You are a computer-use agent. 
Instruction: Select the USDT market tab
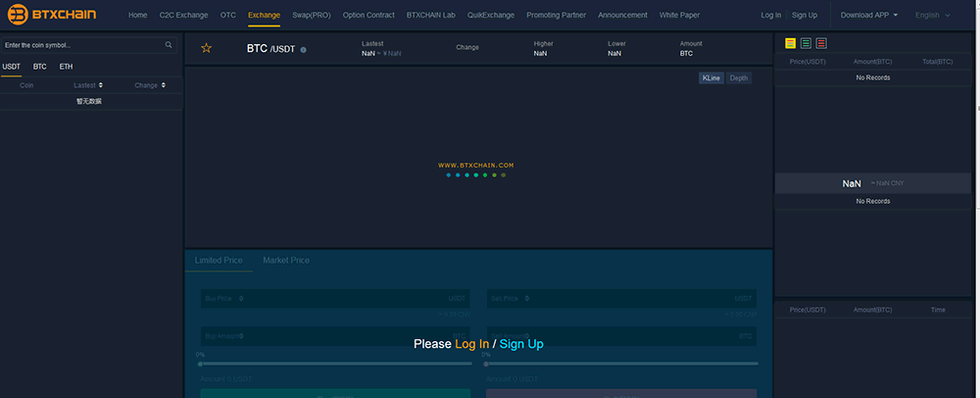[11, 67]
